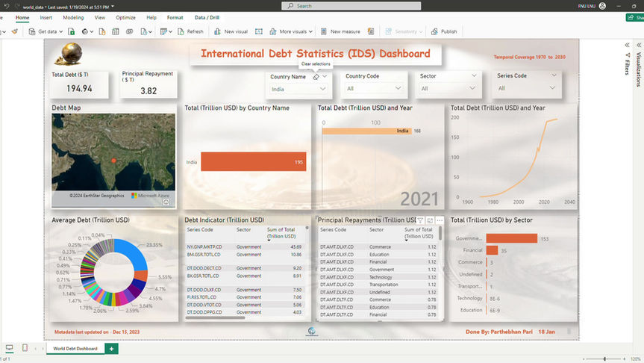Viewport: 644px width, 363px height.
Task: Switch to the Home ribbon tab
Action: tap(22, 18)
